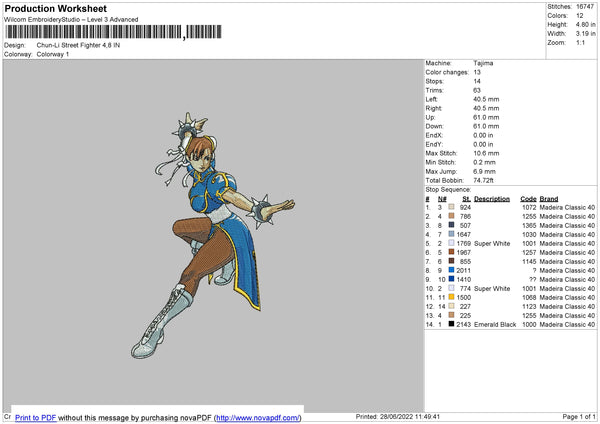
Task: Click the 'St.' column header
Action: 466,199
